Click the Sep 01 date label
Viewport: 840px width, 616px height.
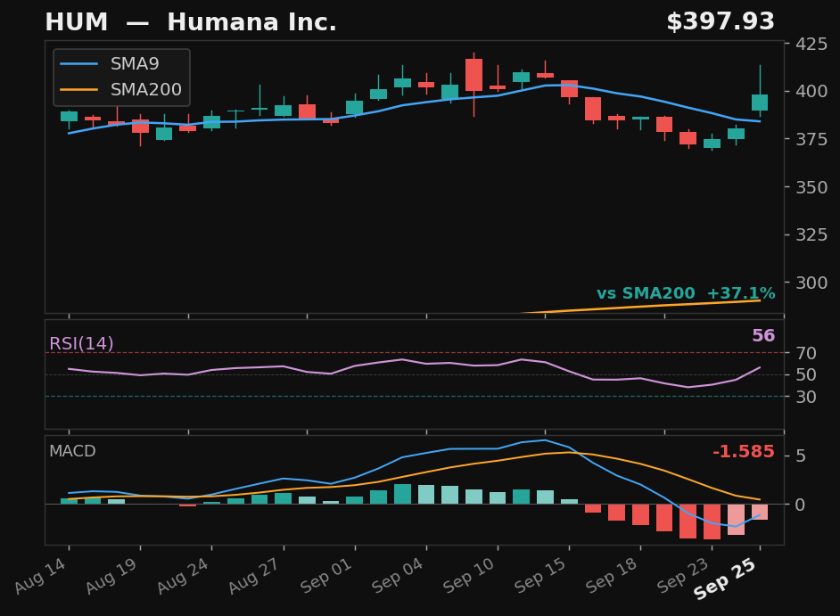click(326, 576)
